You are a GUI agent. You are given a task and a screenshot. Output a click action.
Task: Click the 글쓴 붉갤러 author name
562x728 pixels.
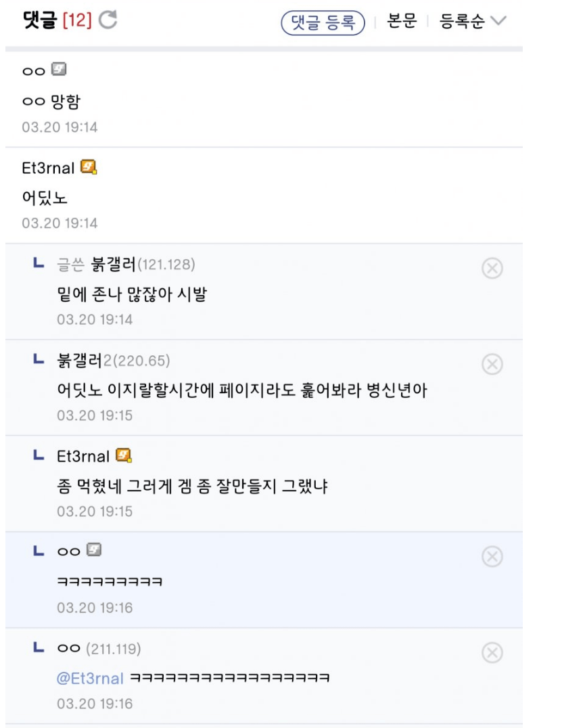[x=112, y=263]
